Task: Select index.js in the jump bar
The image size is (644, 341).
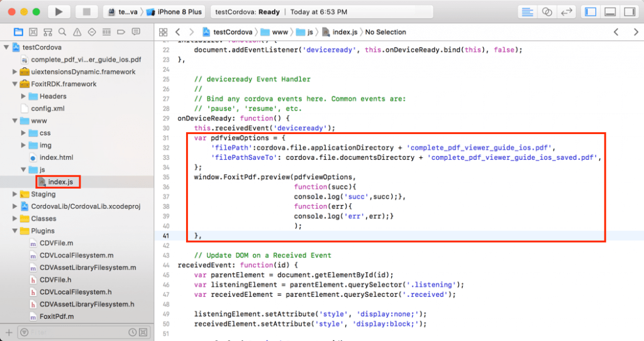Action: click(340, 32)
